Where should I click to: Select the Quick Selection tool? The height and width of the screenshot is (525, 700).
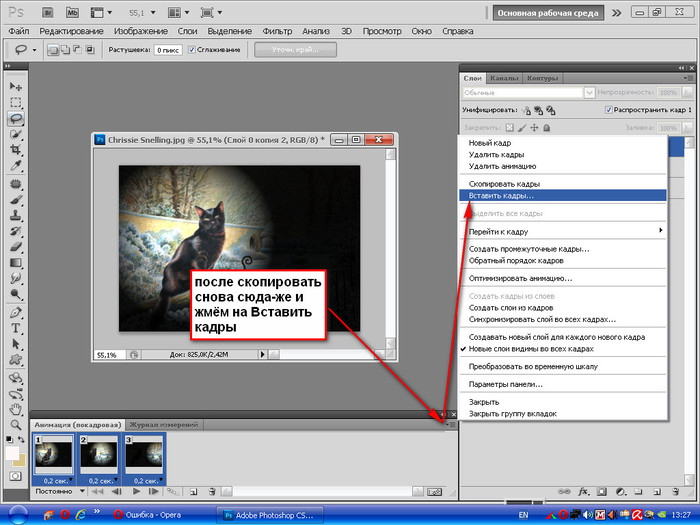coord(16,134)
